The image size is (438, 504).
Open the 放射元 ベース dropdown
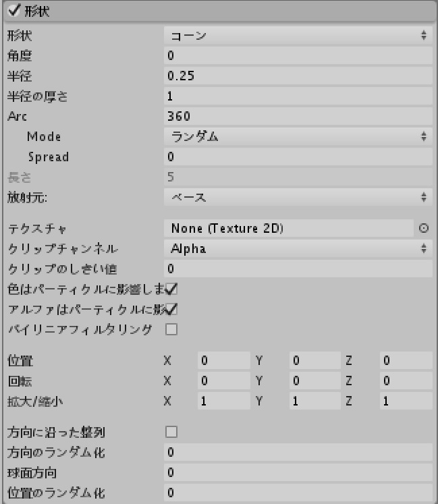click(x=297, y=198)
